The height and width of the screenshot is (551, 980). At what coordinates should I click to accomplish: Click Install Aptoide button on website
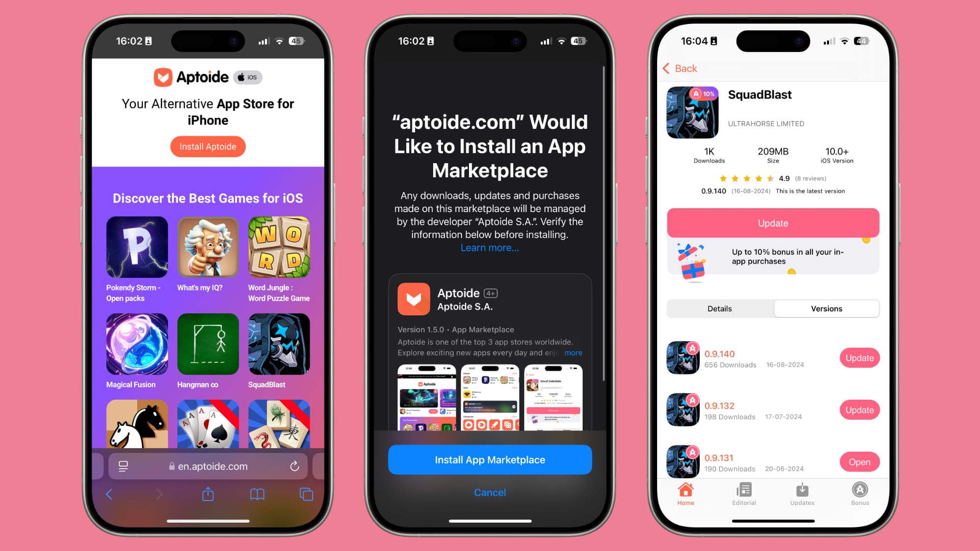click(x=208, y=146)
